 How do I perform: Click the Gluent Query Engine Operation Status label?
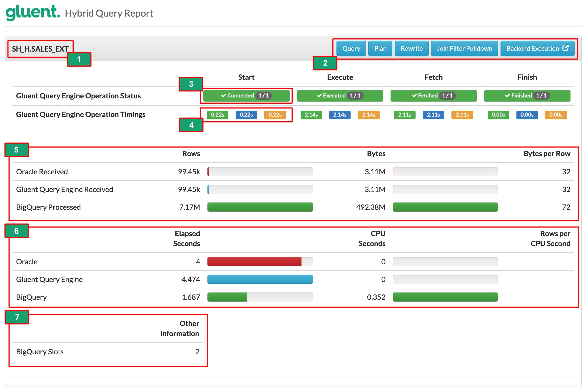78,96
